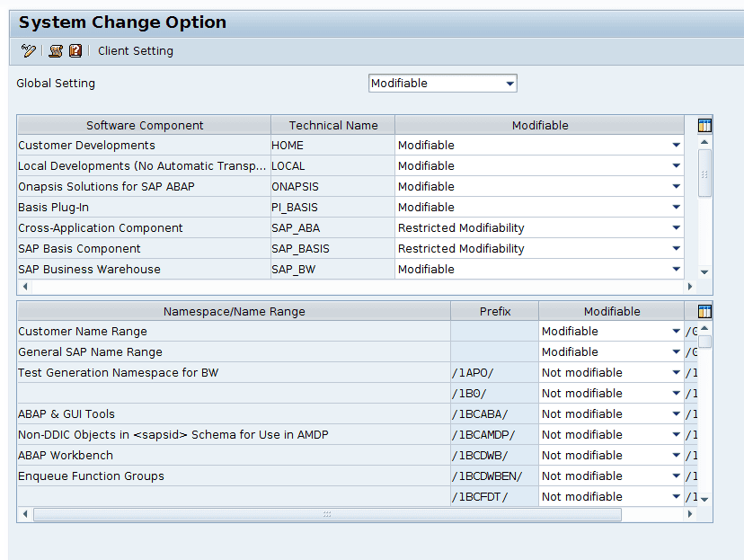Open Modifiable dropdown for SAP_BW
Screen dimensions: 744x560
675,269
